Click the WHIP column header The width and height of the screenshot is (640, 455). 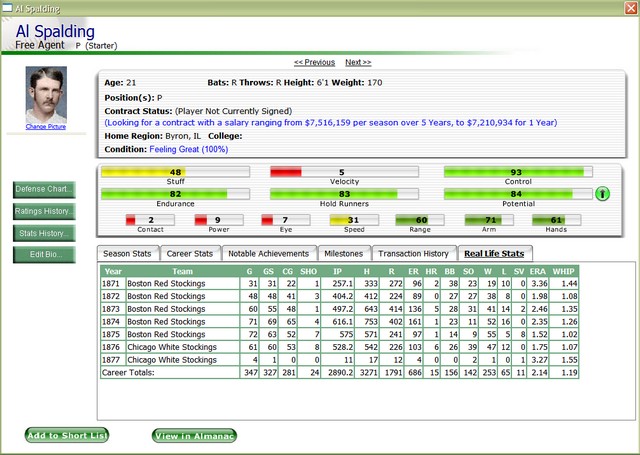pos(563,271)
